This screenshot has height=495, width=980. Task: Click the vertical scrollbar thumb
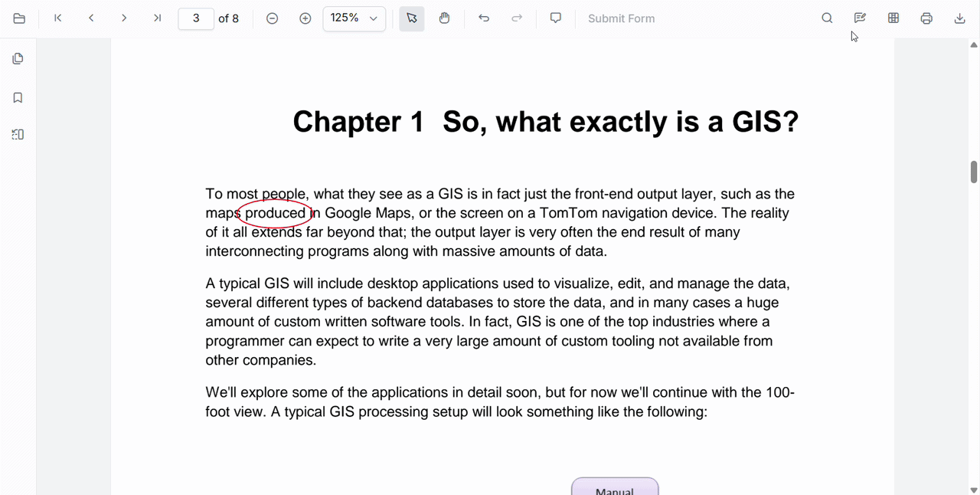(974, 172)
